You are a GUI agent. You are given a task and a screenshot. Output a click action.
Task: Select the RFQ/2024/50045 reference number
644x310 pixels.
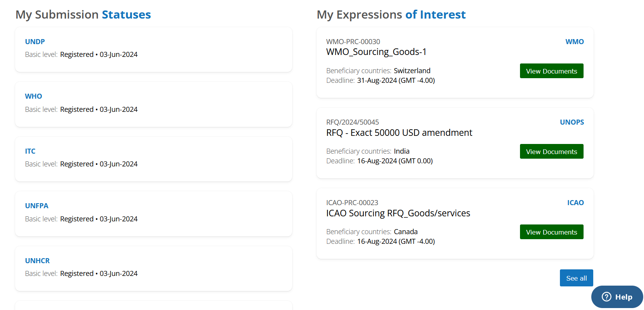click(x=353, y=122)
